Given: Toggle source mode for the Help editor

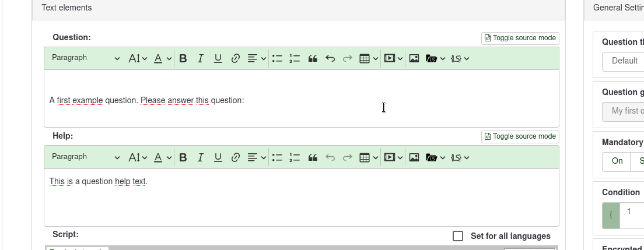Looking at the screenshot, I should pyautogui.click(x=520, y=136).
